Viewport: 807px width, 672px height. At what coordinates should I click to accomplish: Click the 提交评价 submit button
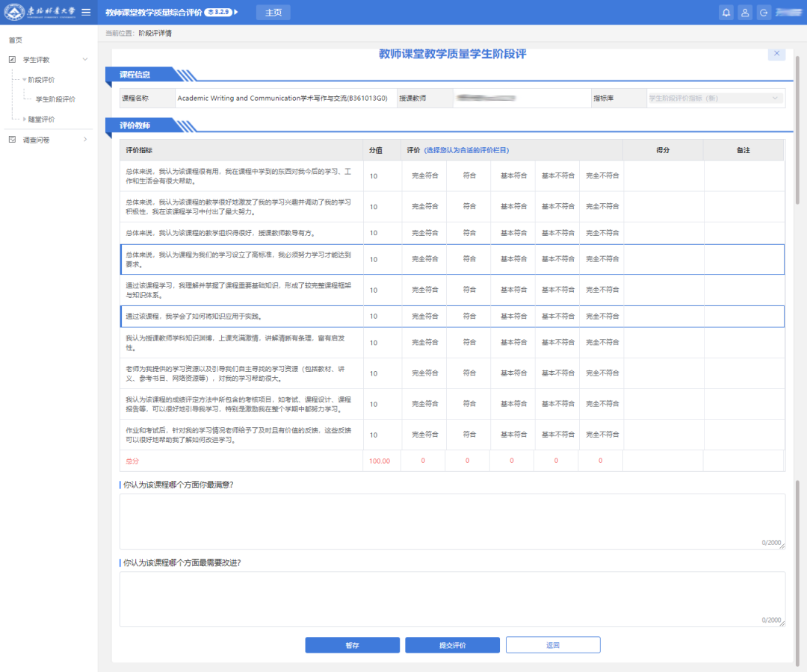[452, 645]
